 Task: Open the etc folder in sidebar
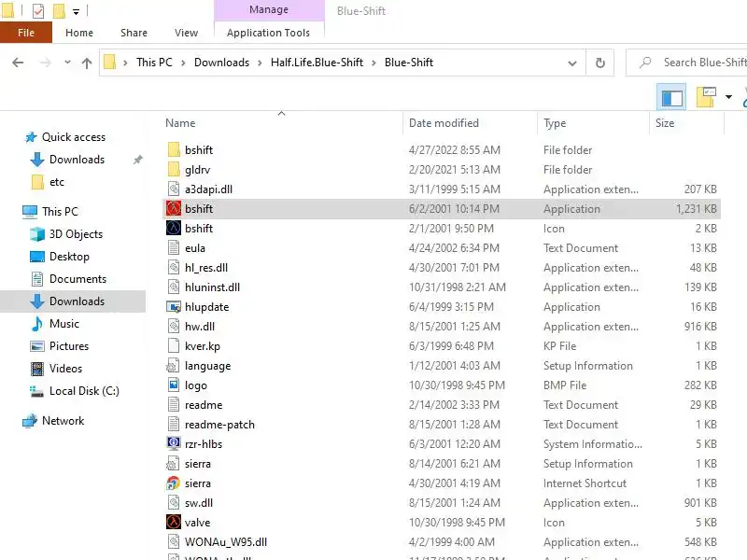[57, 182]
